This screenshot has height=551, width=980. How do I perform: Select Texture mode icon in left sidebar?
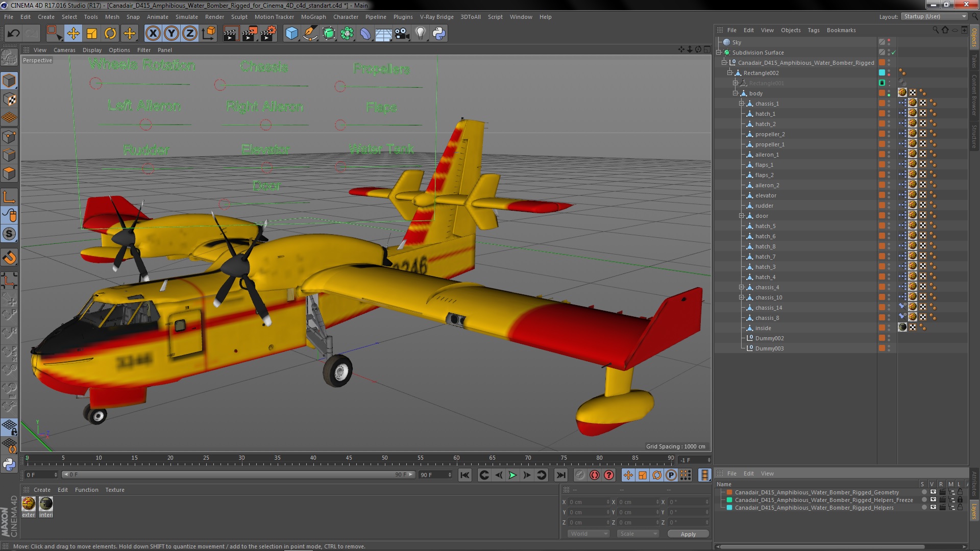pyautogui.click(x=9, y=99)
